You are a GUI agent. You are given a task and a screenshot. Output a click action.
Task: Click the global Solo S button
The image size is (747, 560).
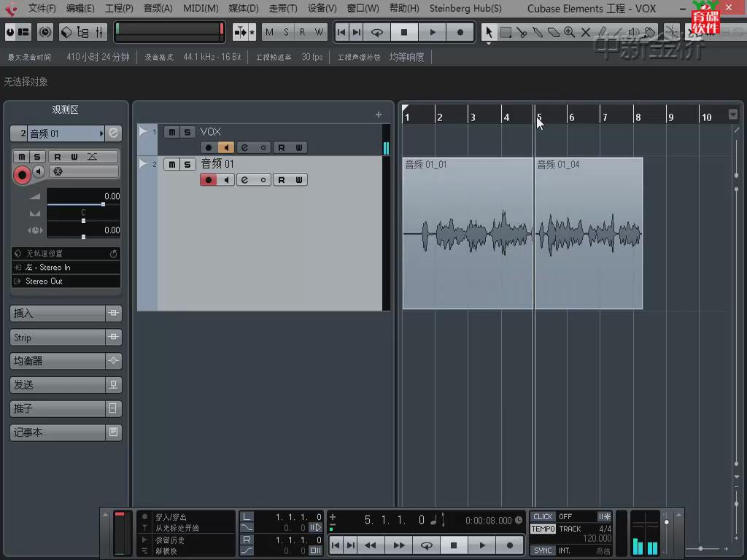point(286,32)
